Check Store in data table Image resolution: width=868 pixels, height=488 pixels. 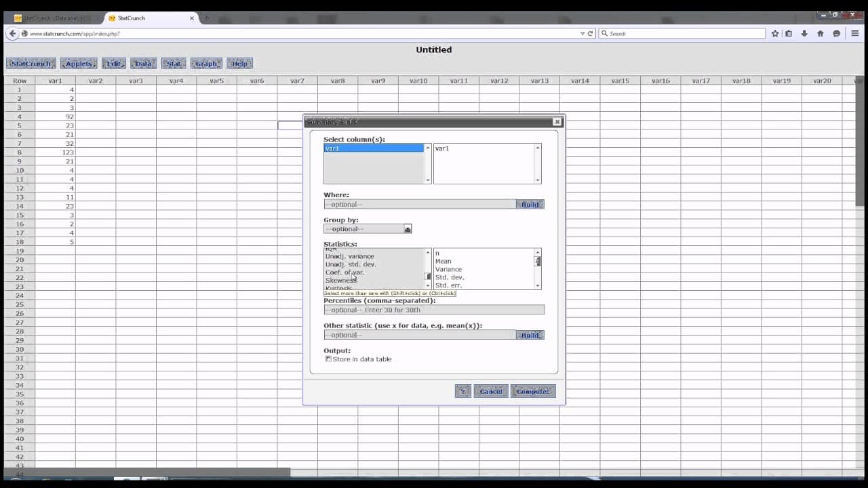pos(328,359)
